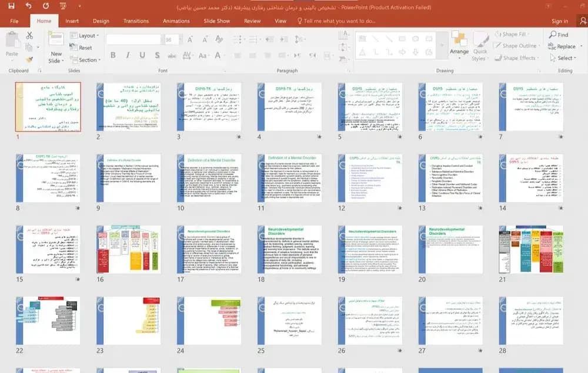Toggle Bold formatting
Screen dimensions: 588x373
point(113,55)
